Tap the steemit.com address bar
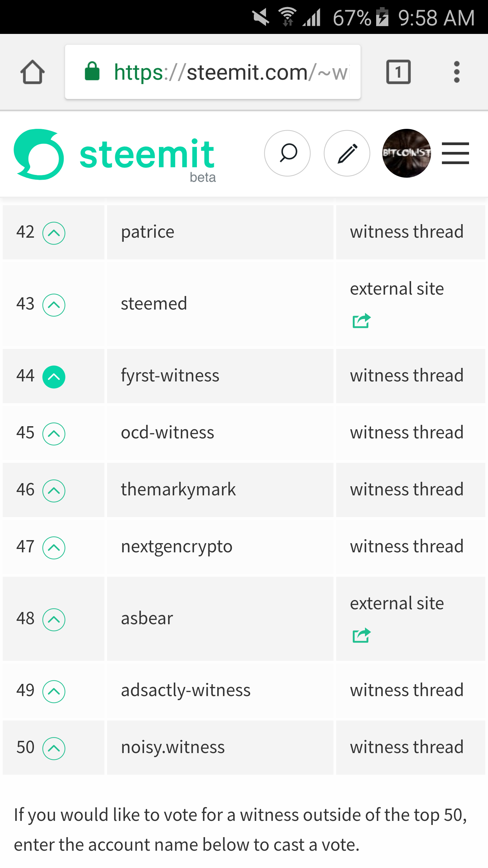This screenshot has width=488, height=868. click(213, 72)
